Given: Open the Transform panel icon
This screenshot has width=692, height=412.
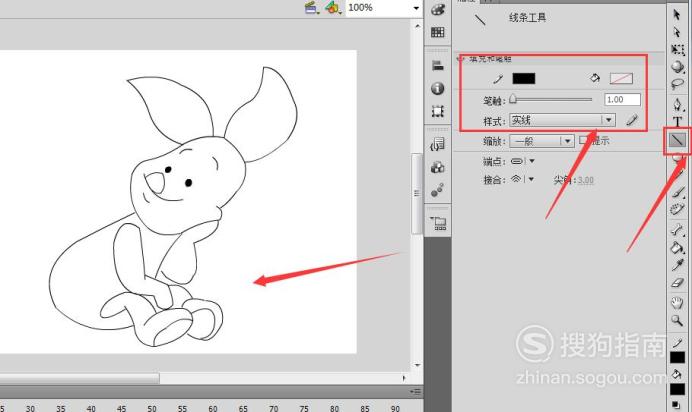Looking at the screenshot, I should point(437,111).
